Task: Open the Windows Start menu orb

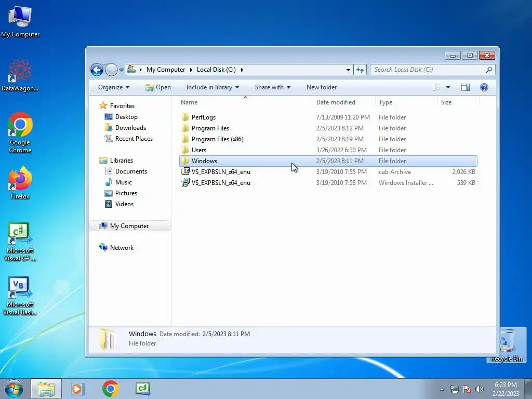Action: tap(14, 389)
